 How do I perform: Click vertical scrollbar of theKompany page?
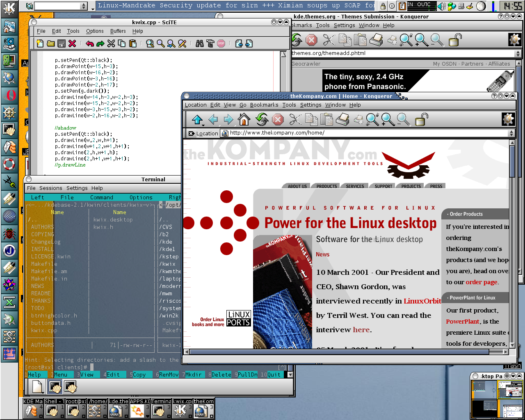click(512, 244)
